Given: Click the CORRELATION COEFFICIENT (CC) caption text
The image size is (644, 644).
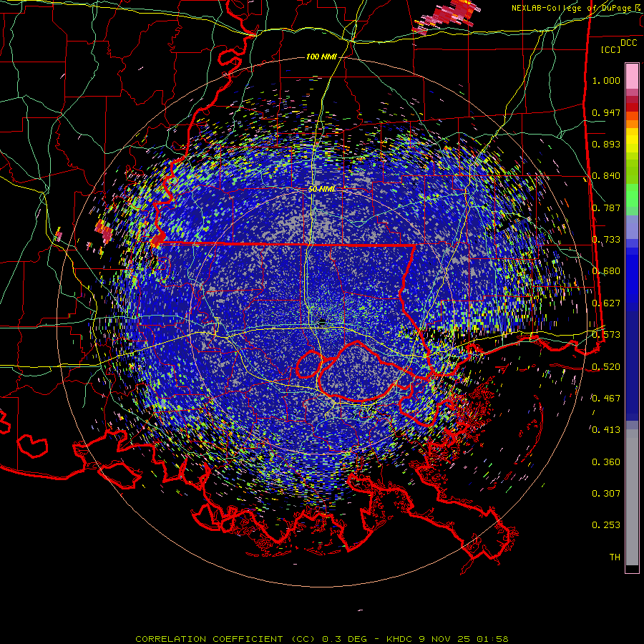Looking at the screenshot, I should tap(225, 639).
